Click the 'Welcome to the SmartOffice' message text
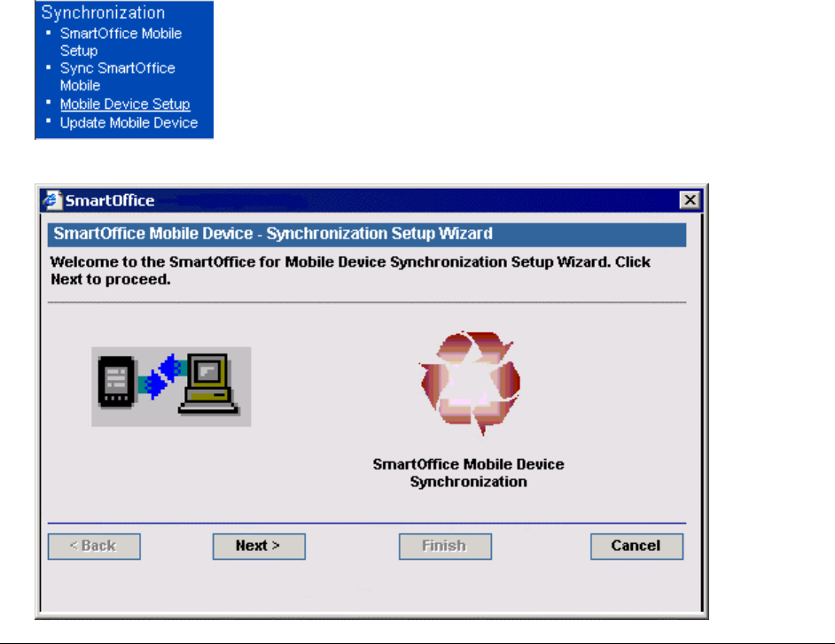835x644 pixels. point(350,270)
